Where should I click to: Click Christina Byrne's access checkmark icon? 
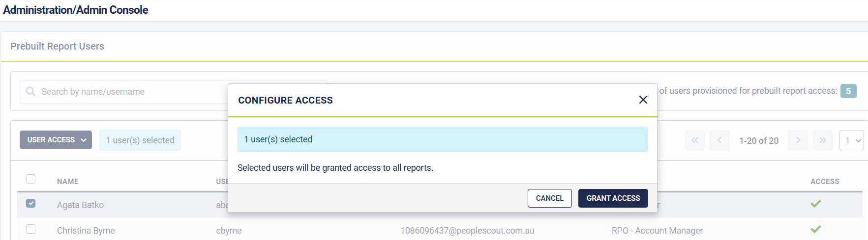tap(815, 229)
